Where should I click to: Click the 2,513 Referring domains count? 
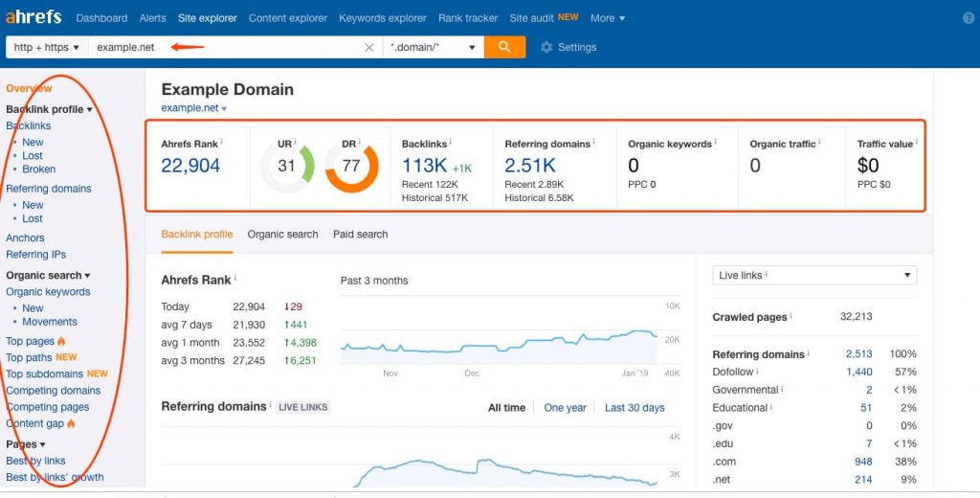[858, 354]
